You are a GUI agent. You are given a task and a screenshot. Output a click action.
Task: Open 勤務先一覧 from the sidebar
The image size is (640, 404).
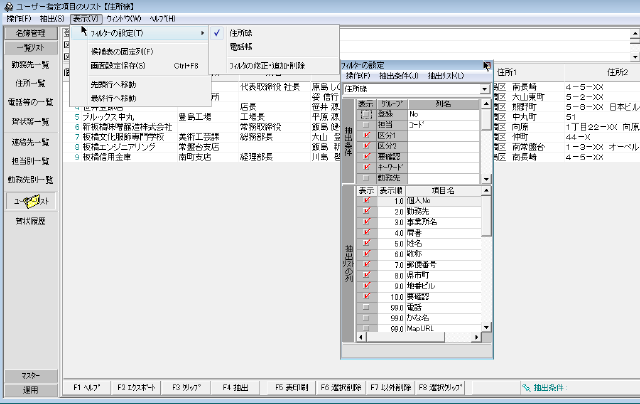(31, 65)
